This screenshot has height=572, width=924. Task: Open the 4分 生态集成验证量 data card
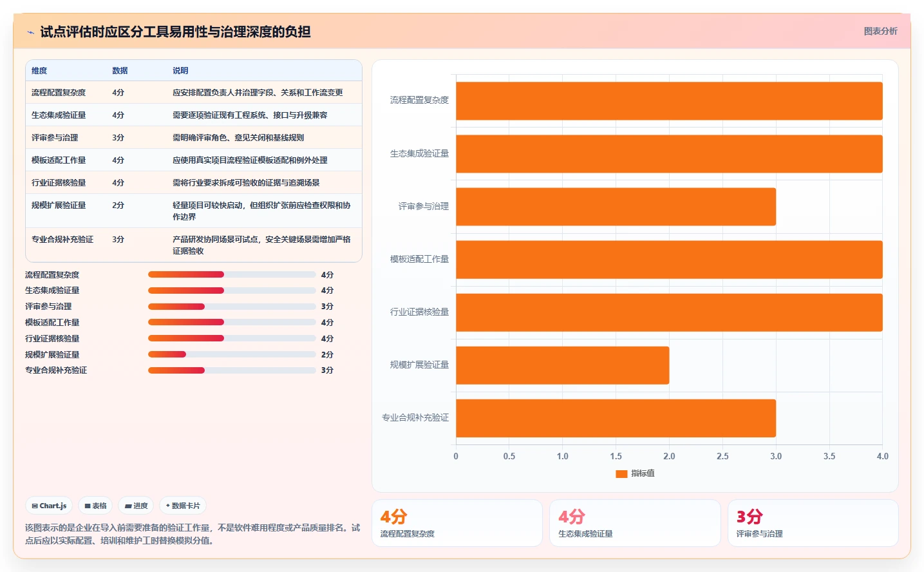point(635,523)
